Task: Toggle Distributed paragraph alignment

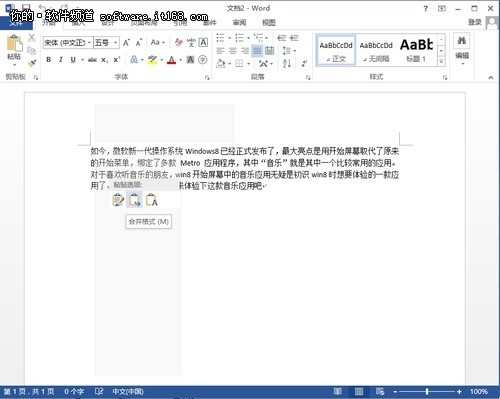Action: 269,51
